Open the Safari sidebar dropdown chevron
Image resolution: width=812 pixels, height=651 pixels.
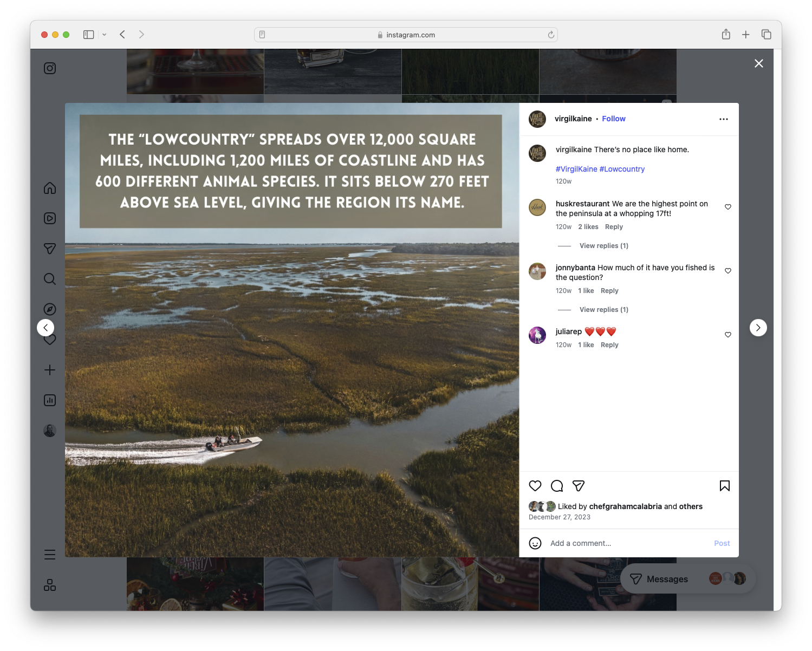coord(104,34)
